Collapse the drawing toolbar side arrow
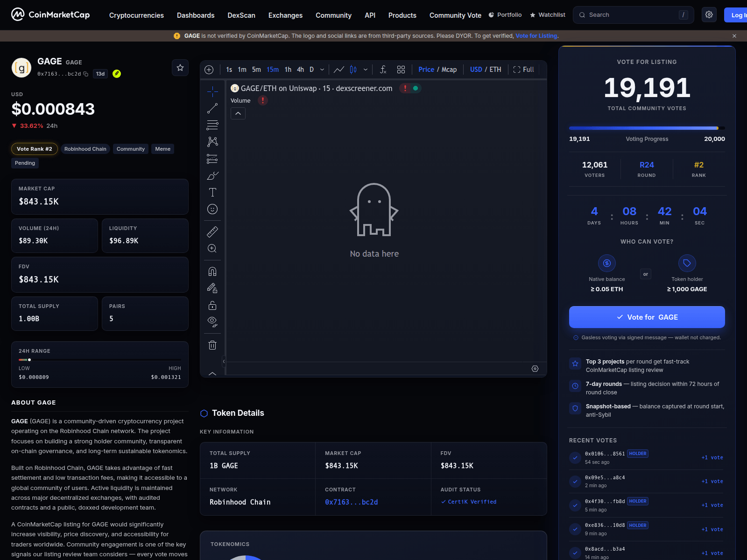 (224, 361)
